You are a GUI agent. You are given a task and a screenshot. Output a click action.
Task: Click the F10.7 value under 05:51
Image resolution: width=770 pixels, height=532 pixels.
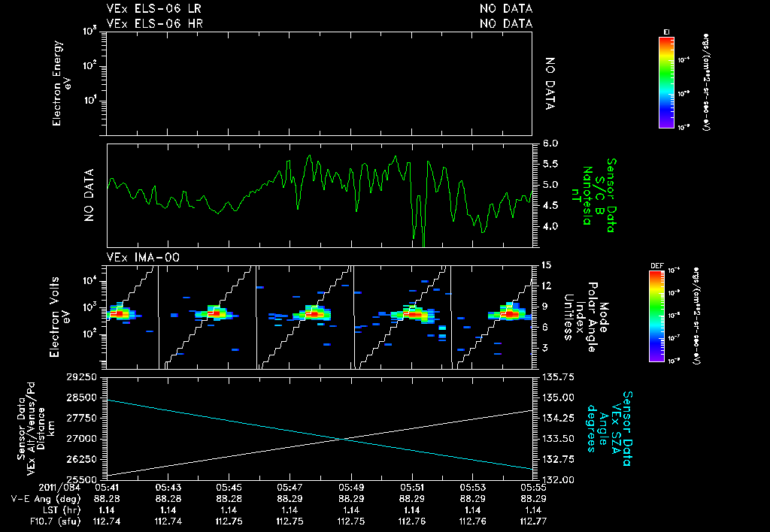pyautogui.click(x=412, y=521)
